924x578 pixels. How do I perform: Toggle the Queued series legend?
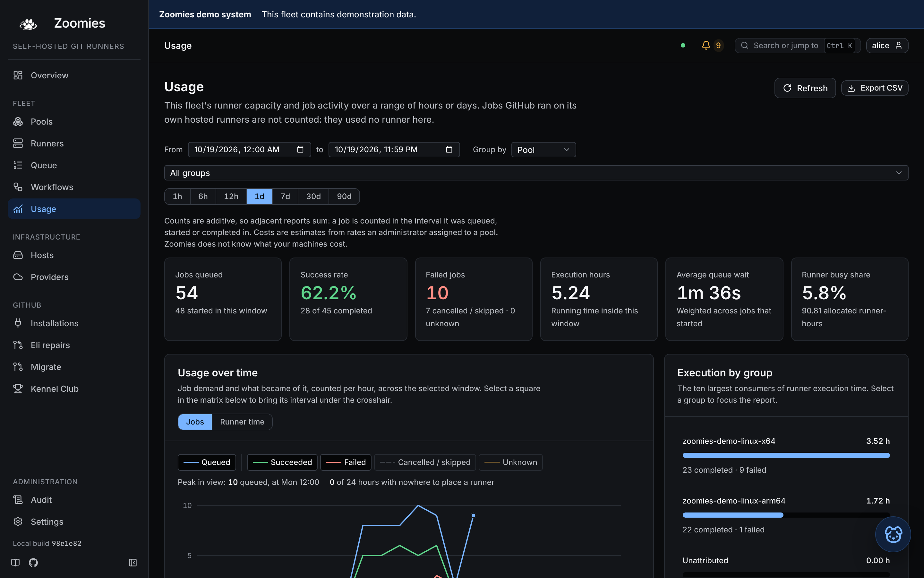pos(207,462)
